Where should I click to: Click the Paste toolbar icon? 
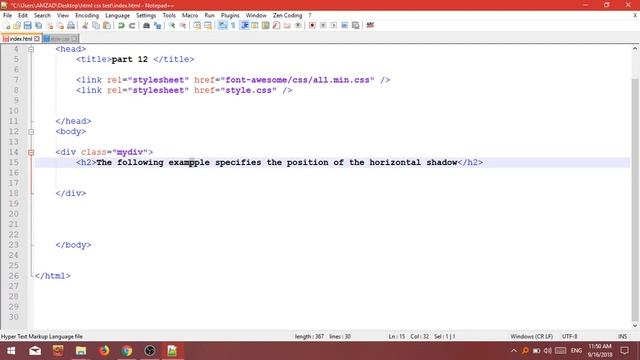(x=107, y=25)
